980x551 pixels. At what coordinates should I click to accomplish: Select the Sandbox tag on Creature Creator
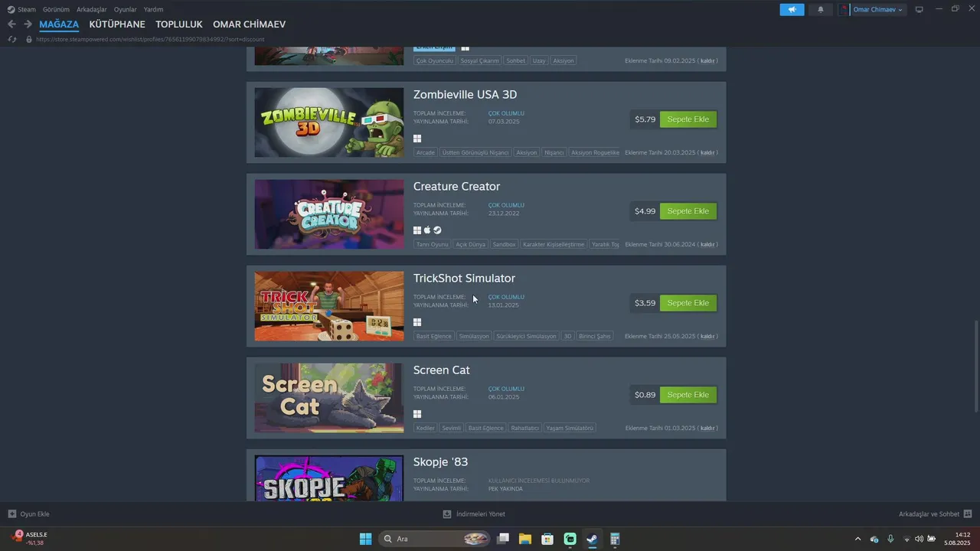(x=504, y=244)
